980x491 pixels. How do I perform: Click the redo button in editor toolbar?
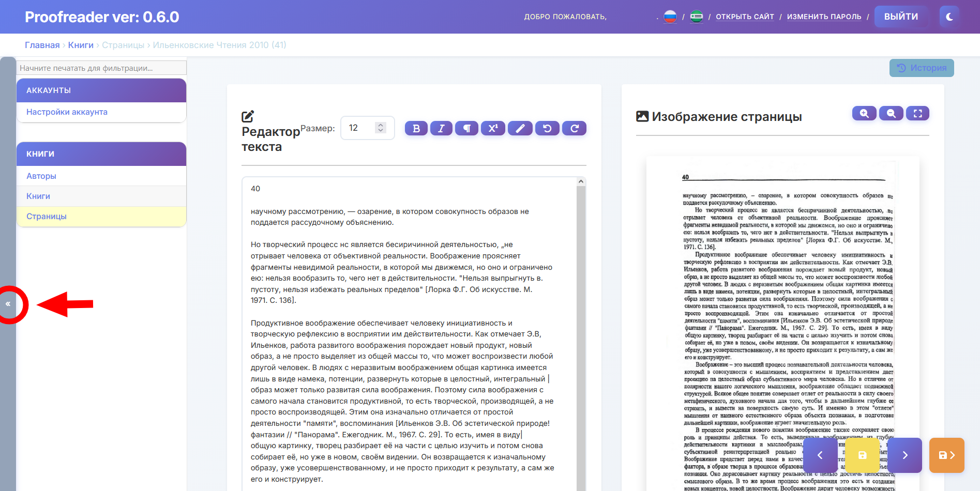click(x=574, y=128)
